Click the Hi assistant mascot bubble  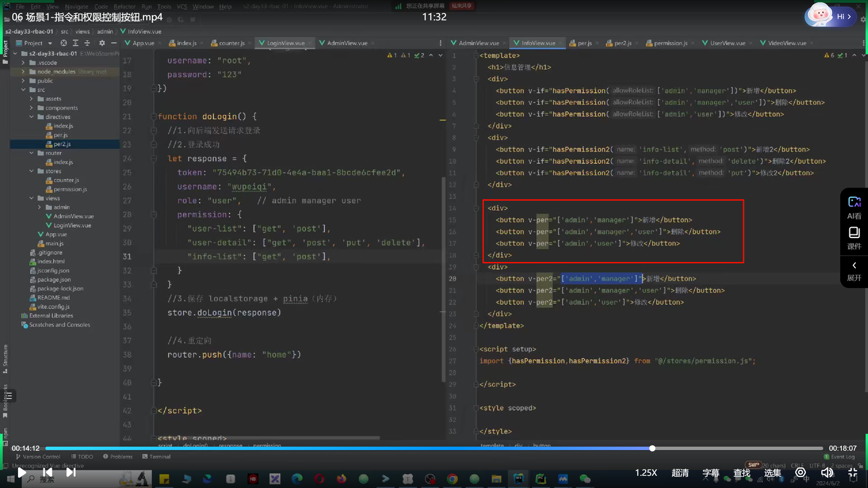[831, 16]
